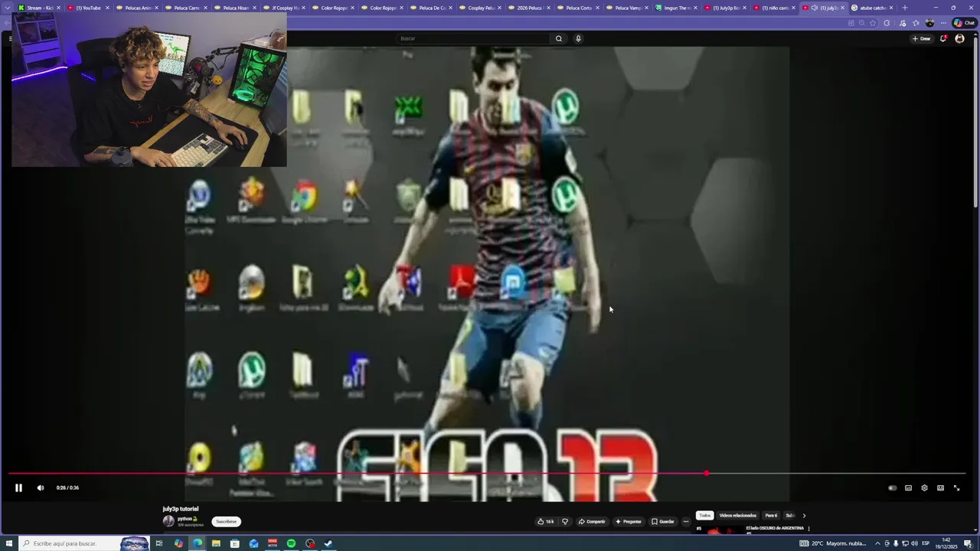The image size is (980, 551).
Task: Open Steam from the taskbar
Action: [x=328, y=543]
